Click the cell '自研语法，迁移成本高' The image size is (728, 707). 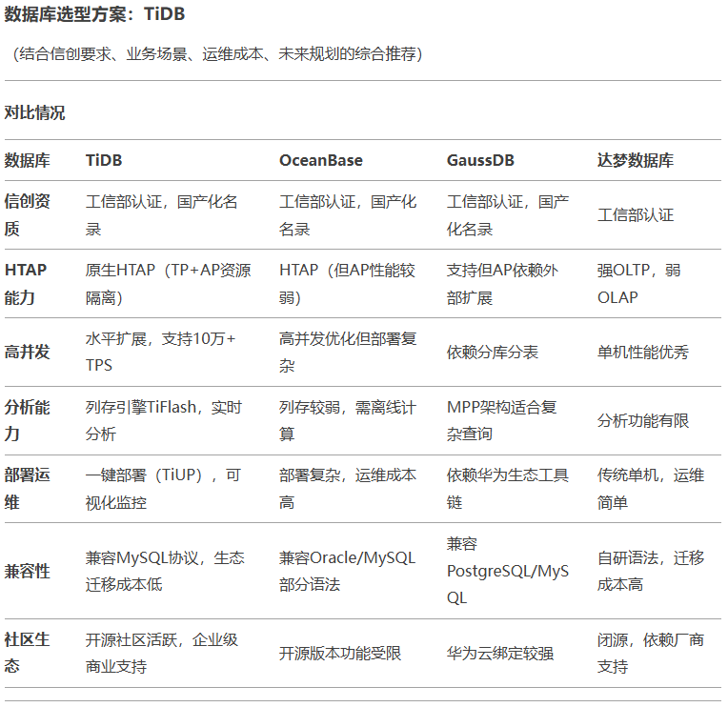(x=651, y=571)
